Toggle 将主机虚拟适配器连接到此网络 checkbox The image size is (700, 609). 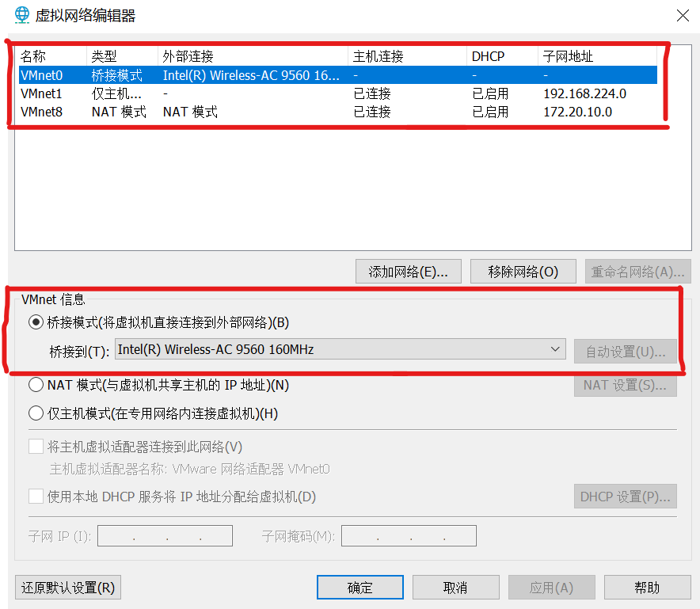pyautogui.click(x=36, y=447)
